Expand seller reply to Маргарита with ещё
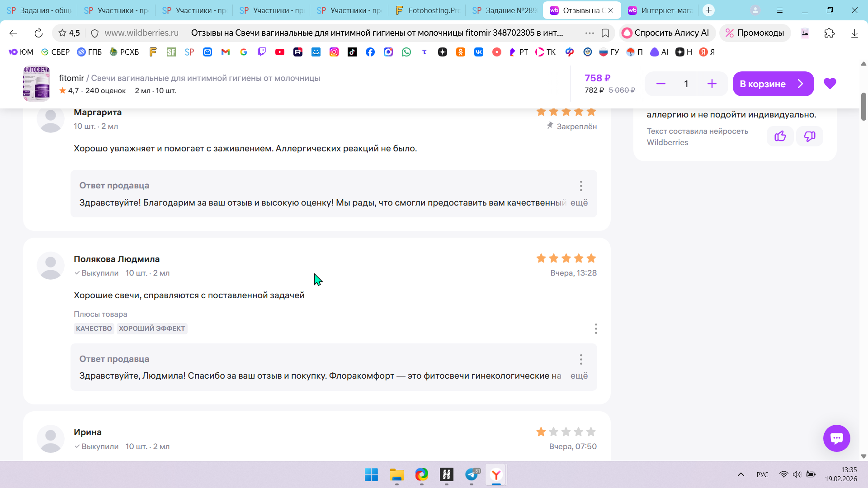 pyautogui.click(x=579, y=203)
